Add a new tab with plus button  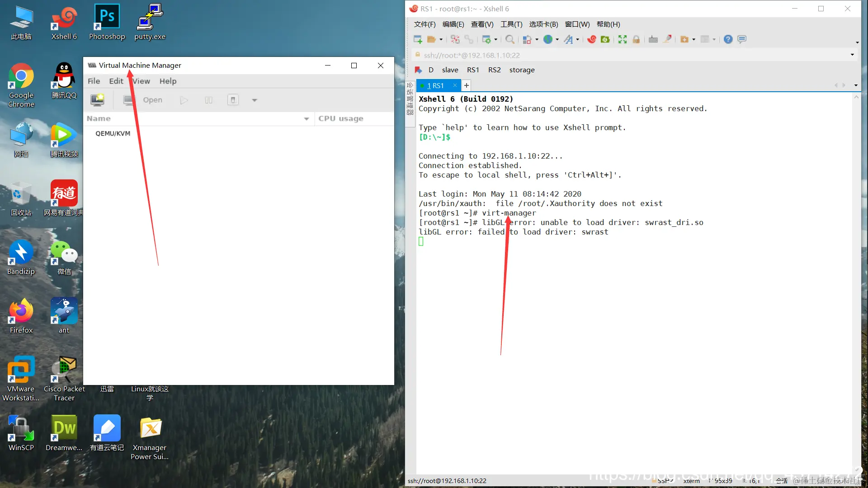coord(467,85)
